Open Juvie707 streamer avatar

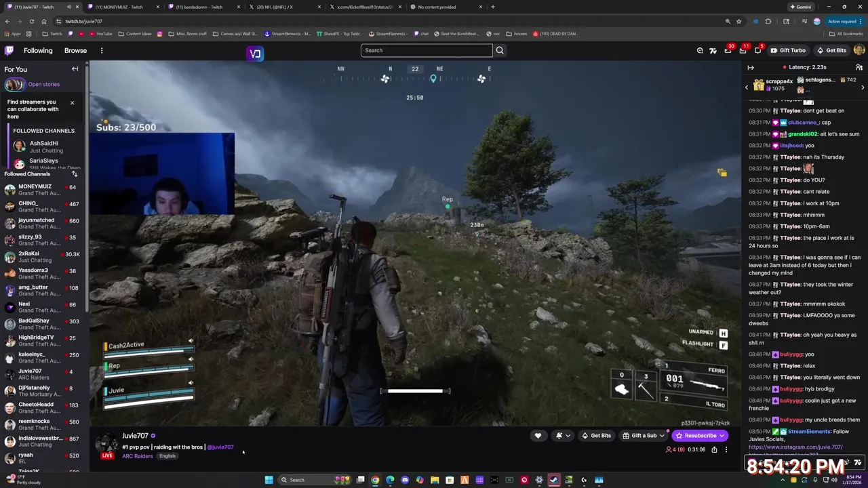(x=106, y=443)
